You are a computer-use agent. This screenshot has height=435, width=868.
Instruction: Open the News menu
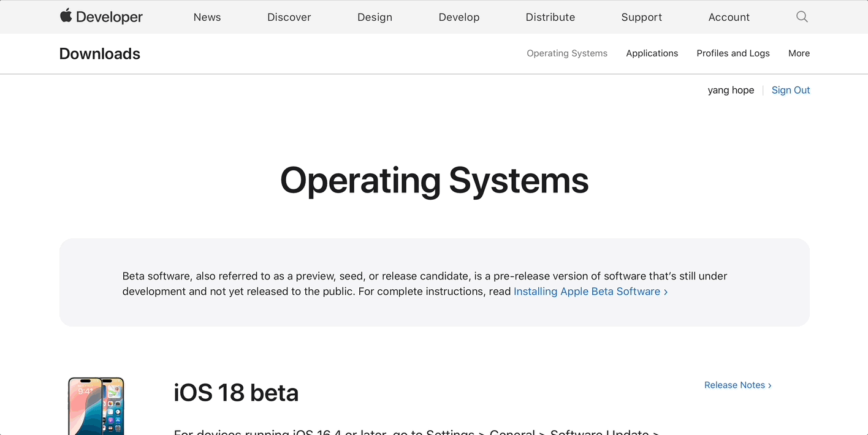point(207,17)
